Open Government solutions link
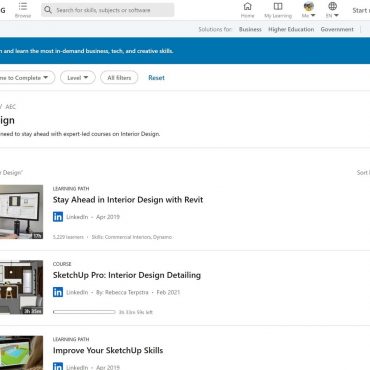370x370 pixels. [337, 29]
